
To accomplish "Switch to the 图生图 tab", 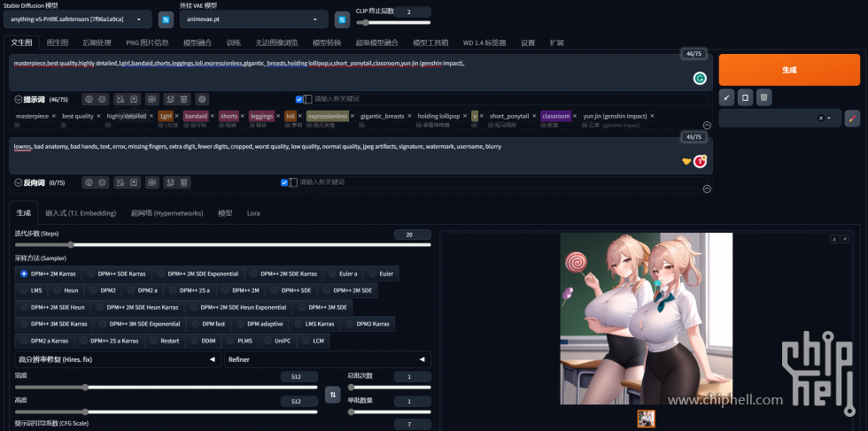I will 58,42.
